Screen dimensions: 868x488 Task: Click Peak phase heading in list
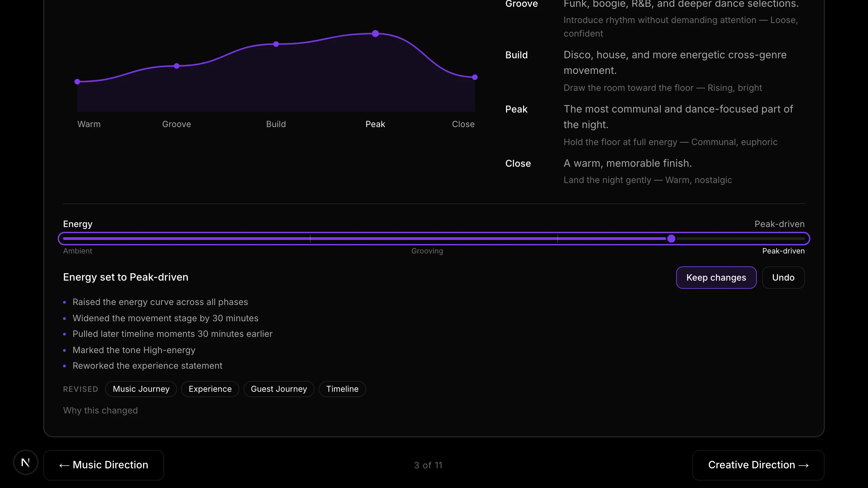click(x=516, y=109)
